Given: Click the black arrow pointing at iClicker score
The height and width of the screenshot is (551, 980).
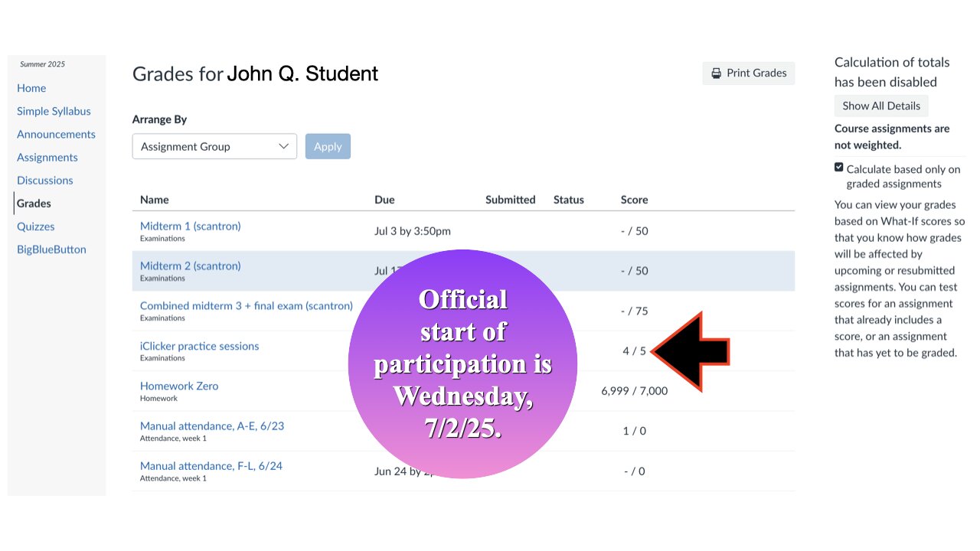Looking at the screenshot, I should [x=690, y=352].
